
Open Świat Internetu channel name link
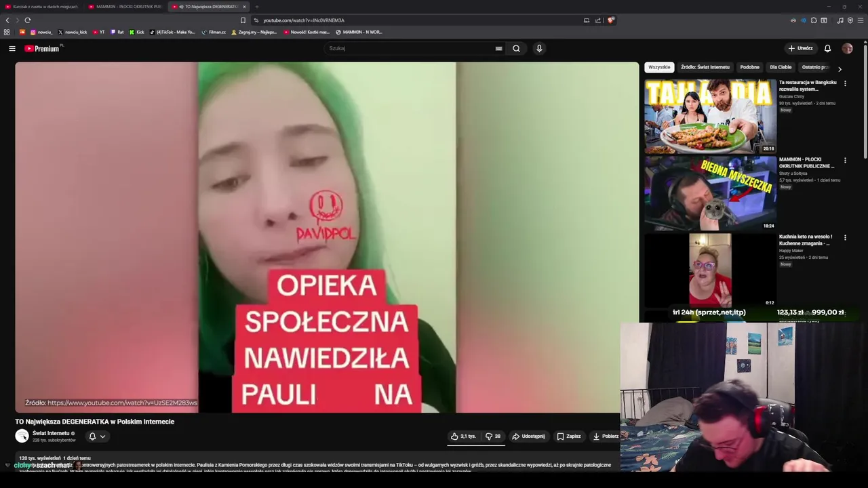click(x=51, y=433)
